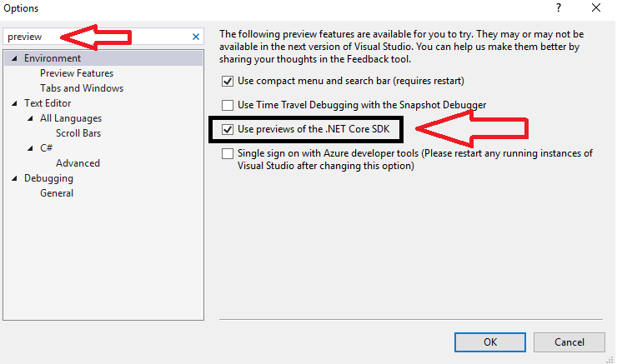This screenshot has height=364, width=617.
Task: Enable Time Travel Debugging with Snapshot Debugger
Action: tap(228, 105)
